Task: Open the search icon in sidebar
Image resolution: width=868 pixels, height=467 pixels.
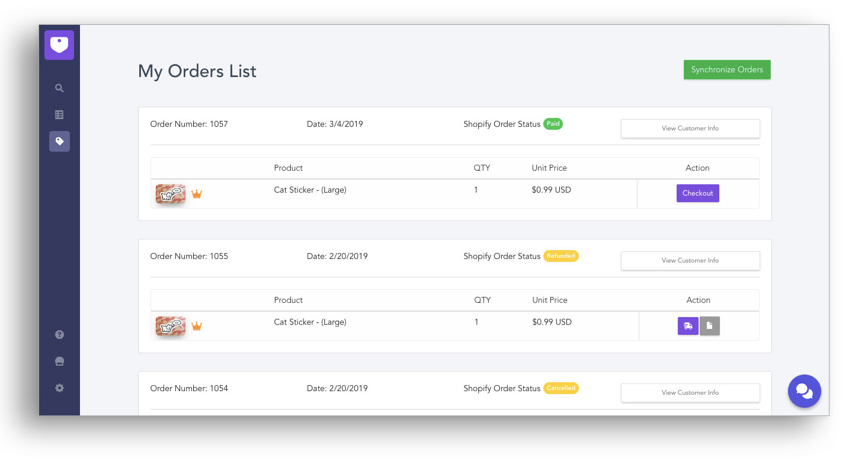Action: click(x=59, y=88)
